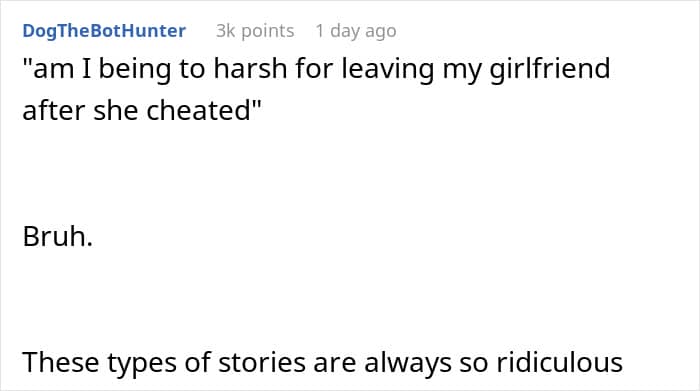Click the word "after" on the second line
Viewport: 700px width, 391px height.
[54, 110]
